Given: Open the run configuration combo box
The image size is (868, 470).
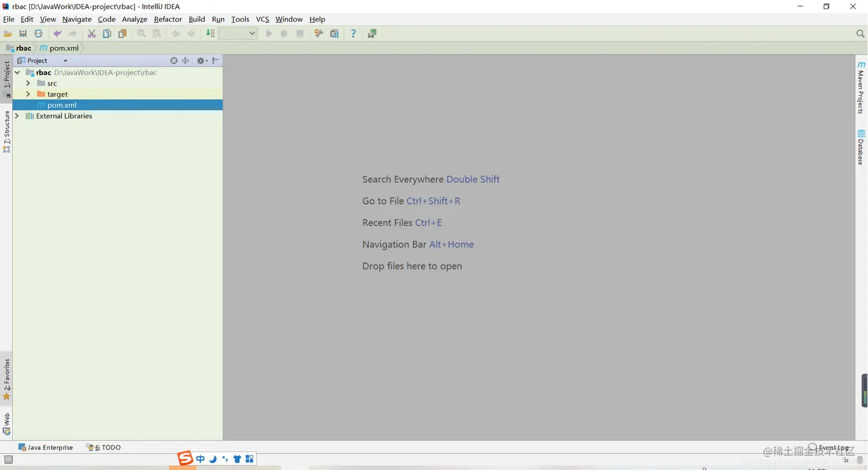Looking at the screenshot, I should pyautogui.click(x=238, y=34).
